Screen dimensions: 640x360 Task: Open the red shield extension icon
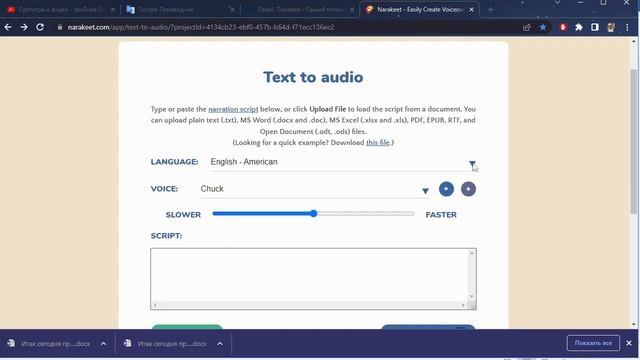tap(563, 27)
